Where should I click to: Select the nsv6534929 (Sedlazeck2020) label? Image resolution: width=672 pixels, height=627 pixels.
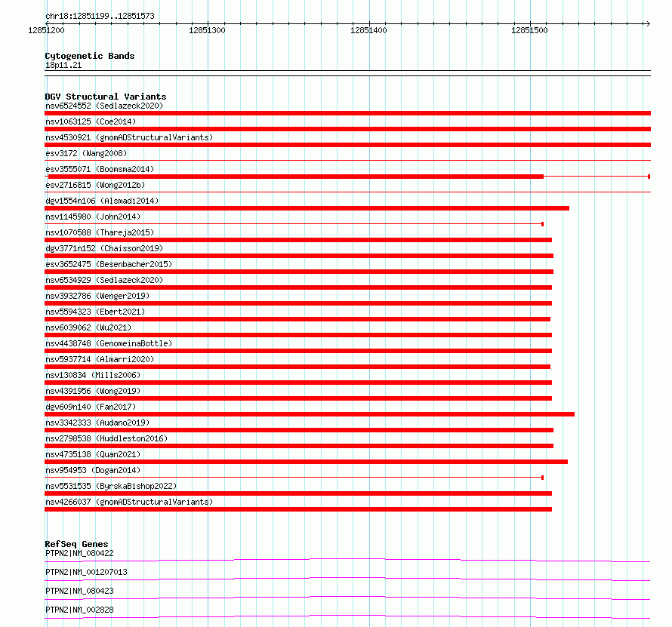[104, 280]
